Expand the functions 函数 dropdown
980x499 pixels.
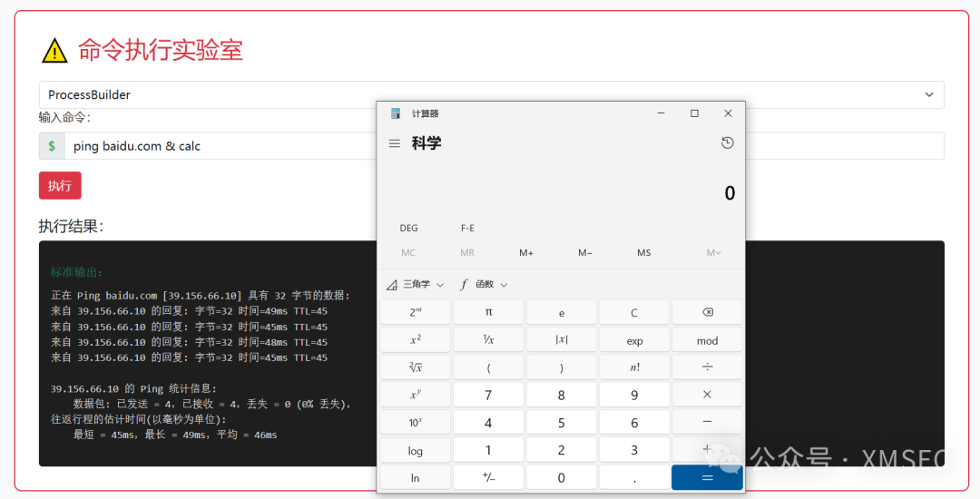click(485, 285)
